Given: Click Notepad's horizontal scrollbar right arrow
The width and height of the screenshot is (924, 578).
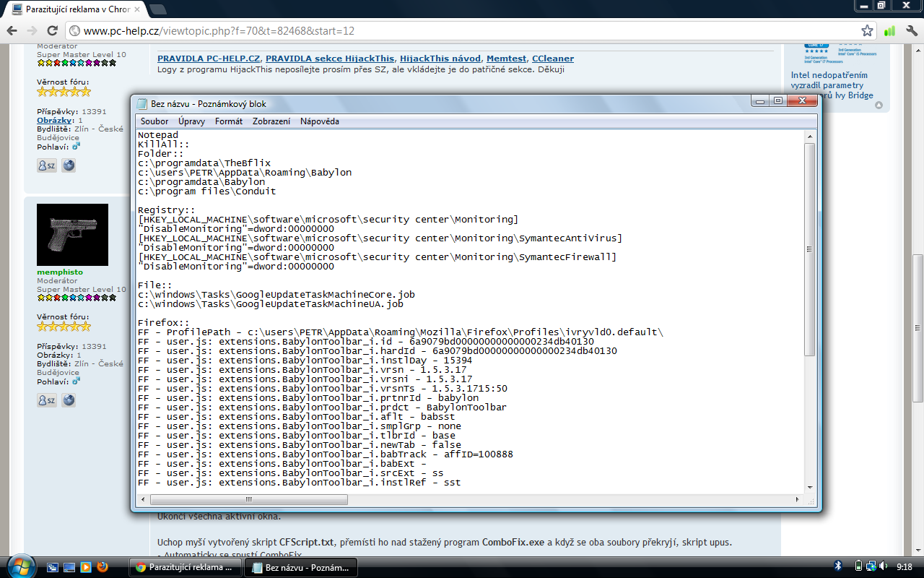Looking at the screenshot, I should point(797,499).
